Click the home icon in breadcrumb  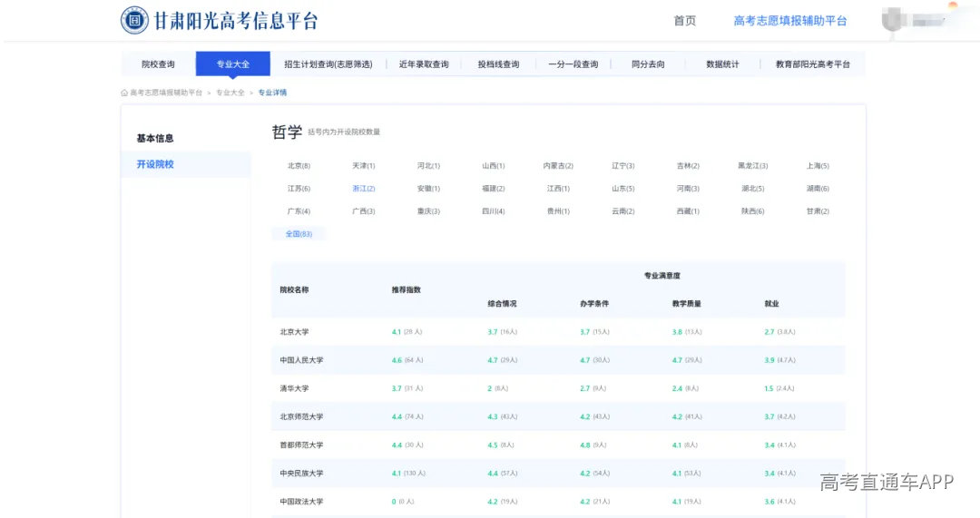(x=124, y=93)
